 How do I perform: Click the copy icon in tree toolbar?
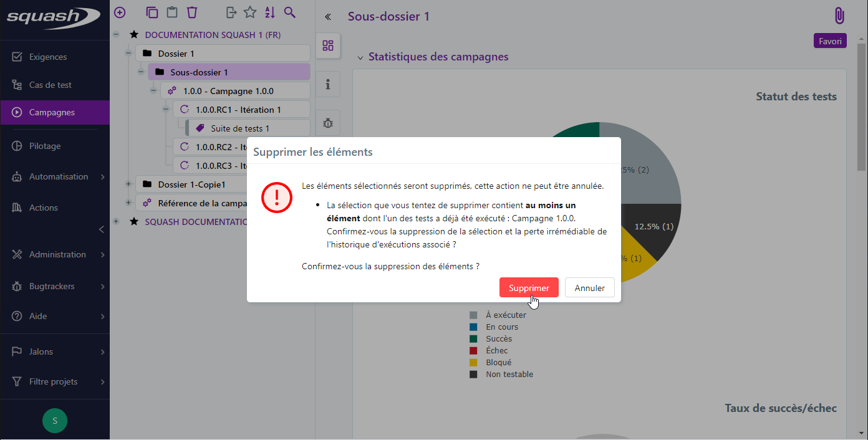(152, 12)
